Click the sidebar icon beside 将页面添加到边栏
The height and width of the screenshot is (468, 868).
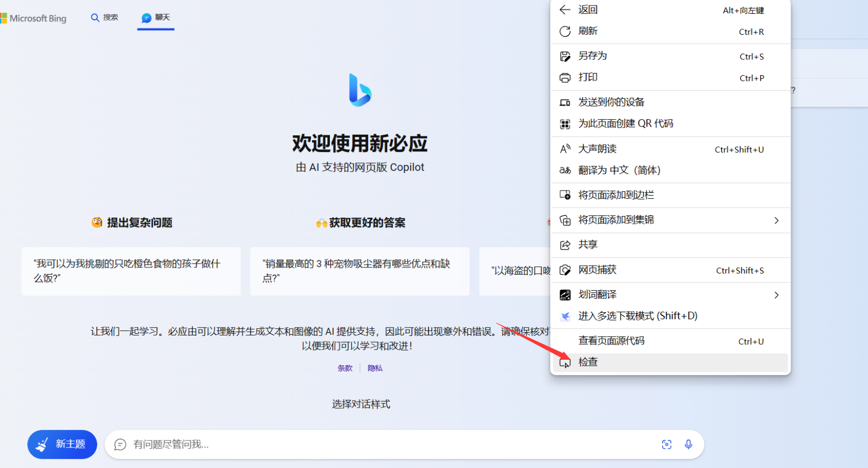pos(565,195)
